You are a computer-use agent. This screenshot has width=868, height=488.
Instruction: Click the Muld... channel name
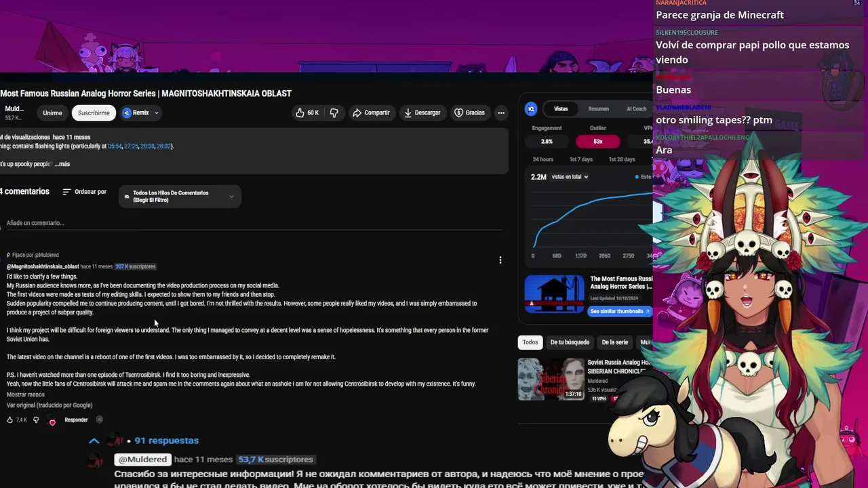(x=14, y=108)
